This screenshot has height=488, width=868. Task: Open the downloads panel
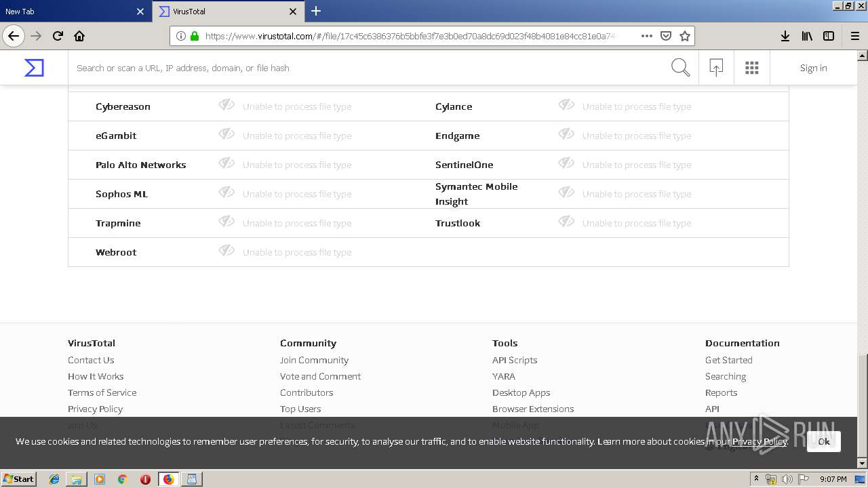pos(785,36)
